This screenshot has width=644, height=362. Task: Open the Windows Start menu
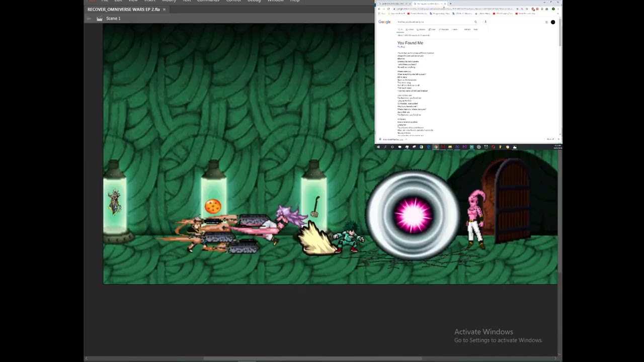pos(378,147)
